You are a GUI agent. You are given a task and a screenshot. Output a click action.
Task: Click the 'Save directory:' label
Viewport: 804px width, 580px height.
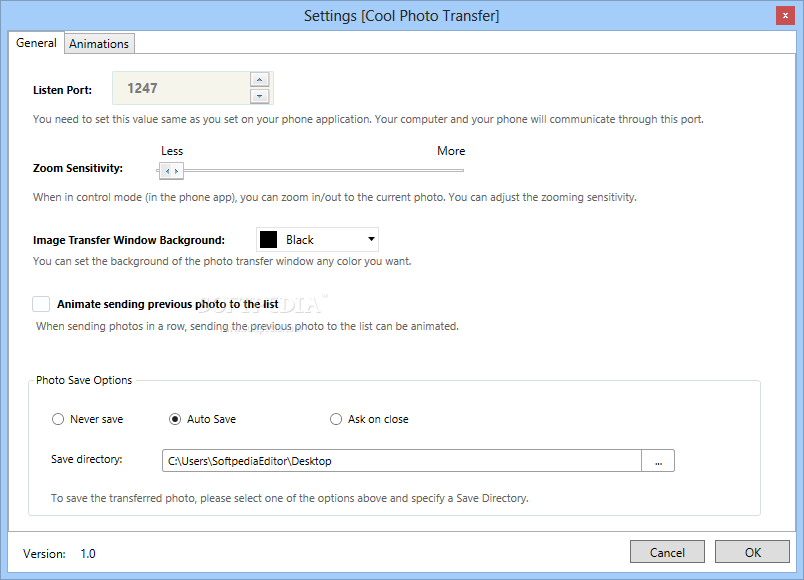pyautogui.click(x=87, y=459)
